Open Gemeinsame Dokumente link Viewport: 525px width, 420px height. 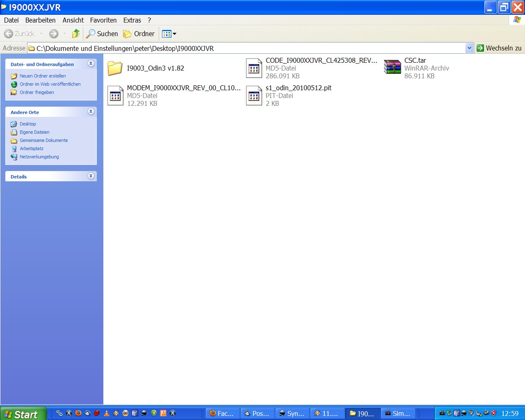(x=44, y=140)
